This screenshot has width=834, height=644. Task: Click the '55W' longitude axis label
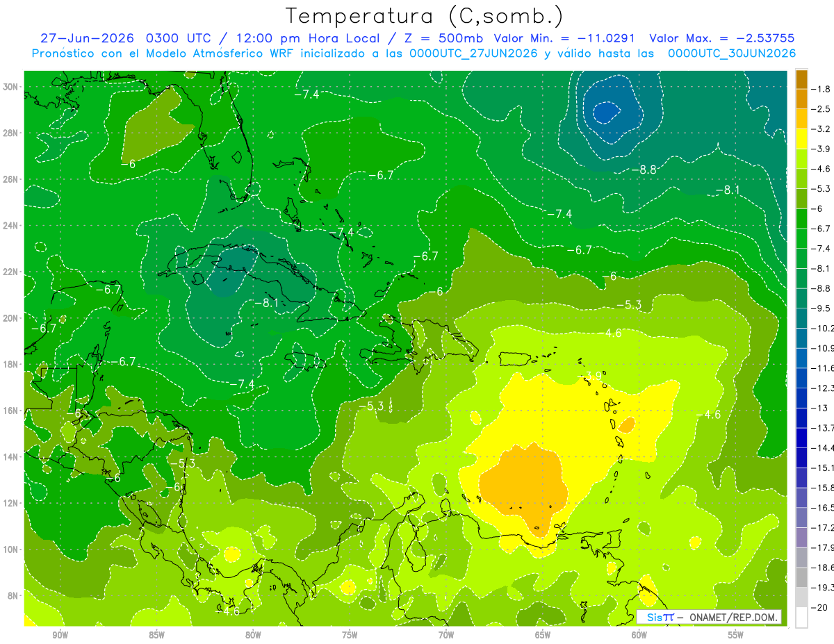pos(735,635)
